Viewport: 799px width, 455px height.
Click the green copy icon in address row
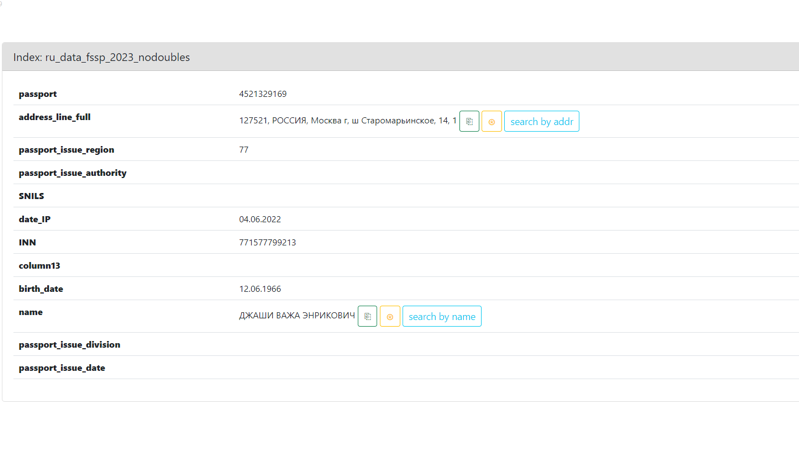469,122
